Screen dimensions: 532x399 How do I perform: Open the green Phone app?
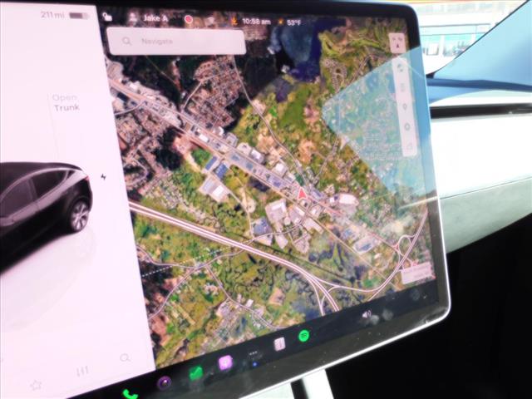(x=130, y=394)
